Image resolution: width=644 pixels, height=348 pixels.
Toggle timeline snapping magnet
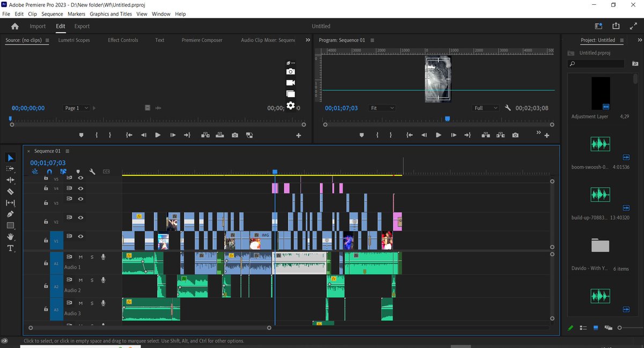49,172
